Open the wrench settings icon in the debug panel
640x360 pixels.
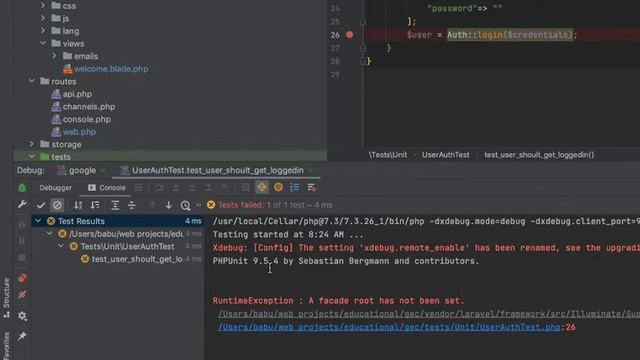coord(22,204)
